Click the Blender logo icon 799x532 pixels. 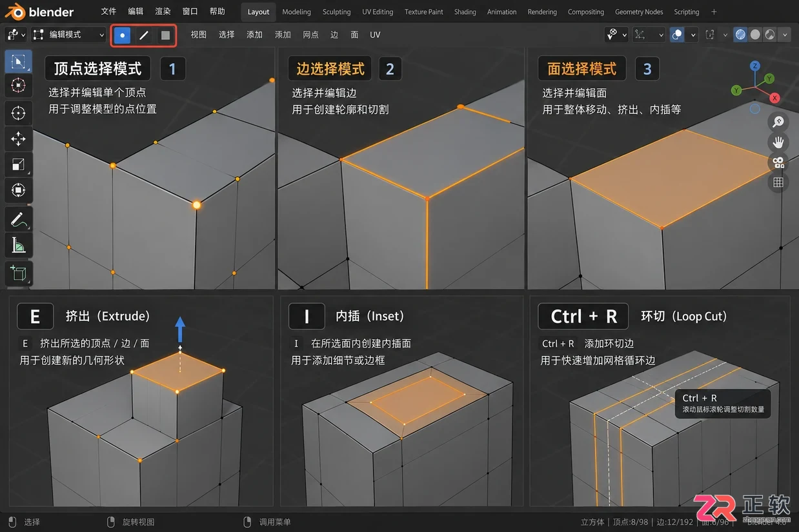pos(15,12)
